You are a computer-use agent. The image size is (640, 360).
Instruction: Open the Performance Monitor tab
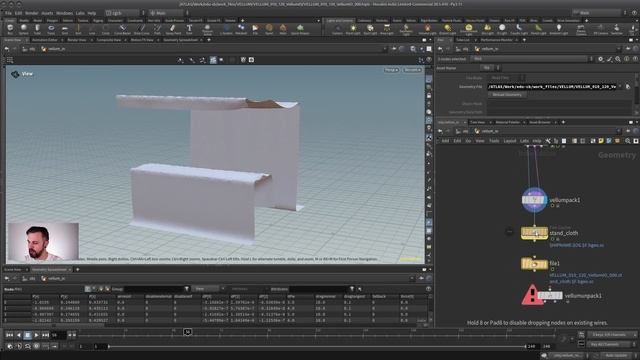click(x=496, y=40)
